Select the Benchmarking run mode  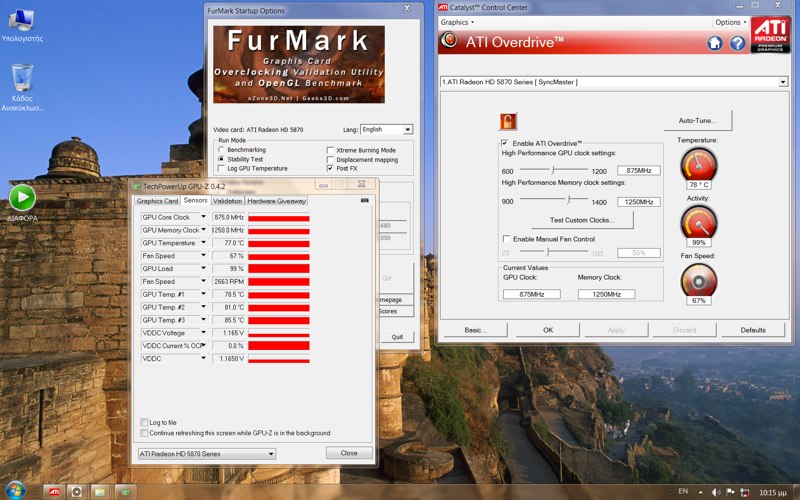[x=221, y=149]
